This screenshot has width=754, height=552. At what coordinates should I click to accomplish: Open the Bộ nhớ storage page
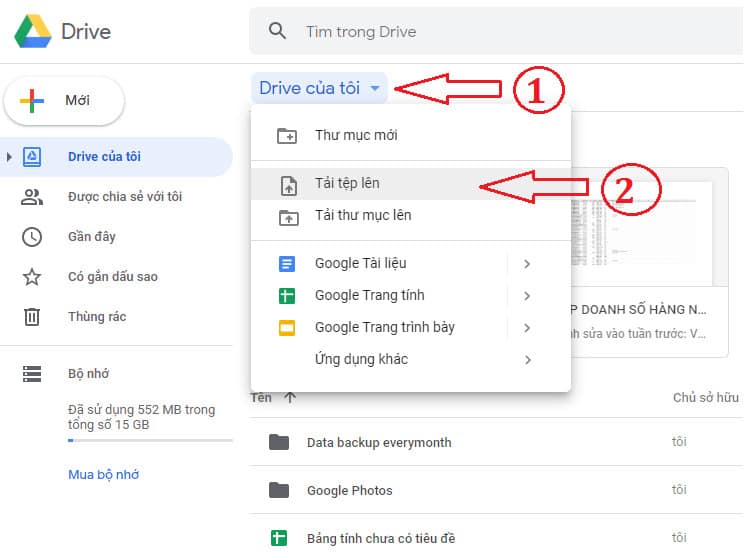[88, 374]
